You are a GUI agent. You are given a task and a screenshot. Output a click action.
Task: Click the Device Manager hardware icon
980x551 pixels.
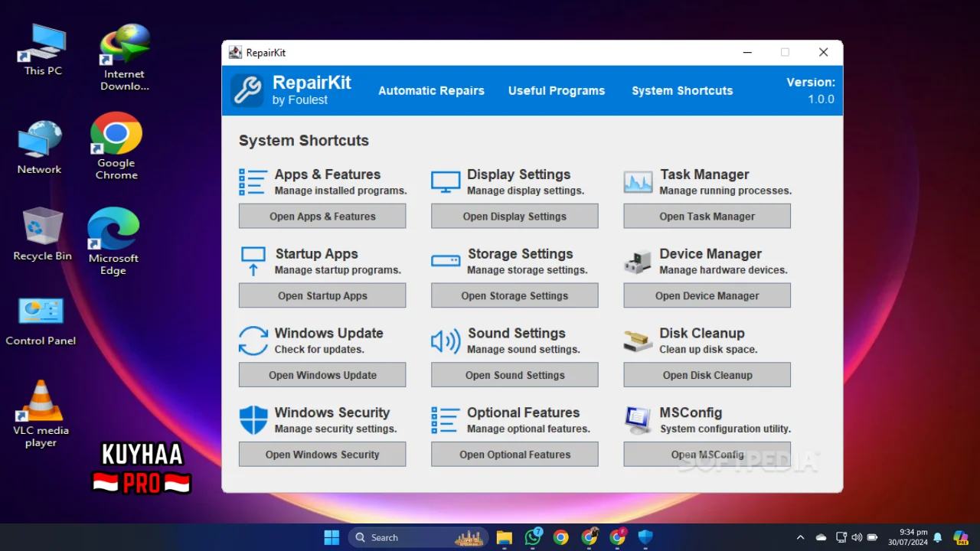pos(638,262)
